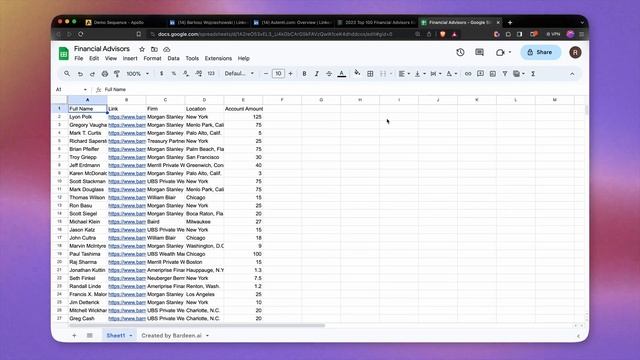640x360 pixels.
Task: Open the comments history icon
Action: [x=480, y=52]
